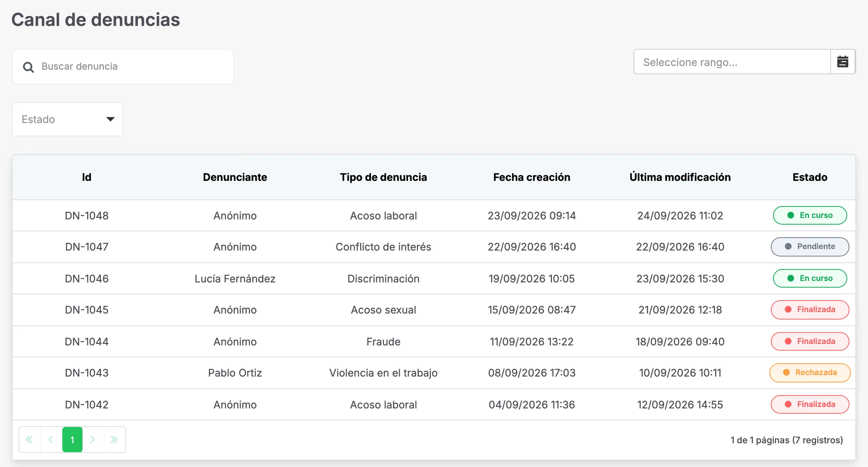
Task: Go to last page arrow
Action: [114, 440]
